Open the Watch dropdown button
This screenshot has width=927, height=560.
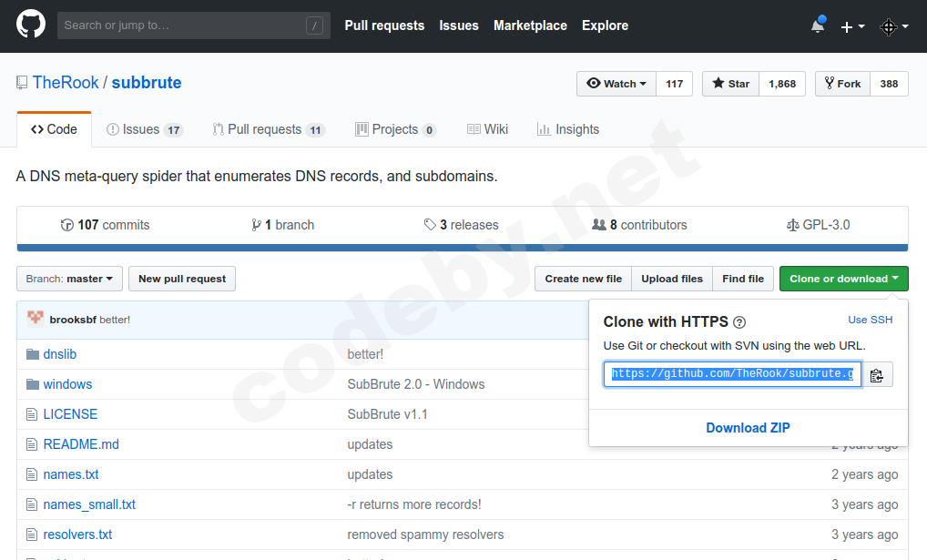click(616, 84)
